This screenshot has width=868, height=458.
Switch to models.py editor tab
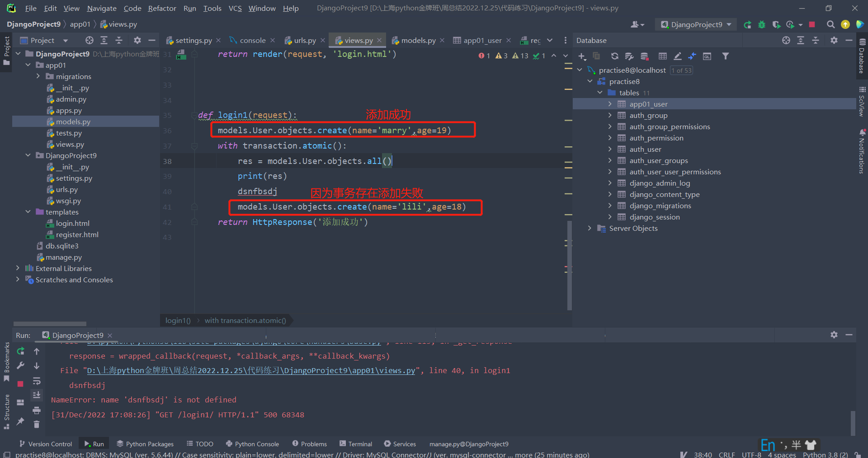pos(418,40)
